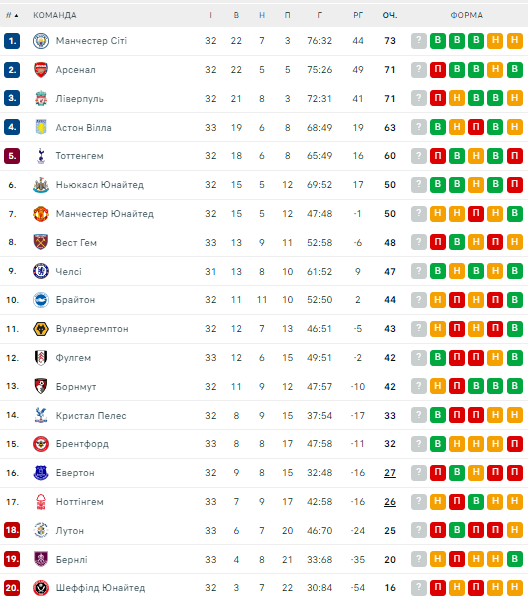528x602 pixels.
Task: Sort standings by the РГ goal difference header
Action: [x=358, y=15]
